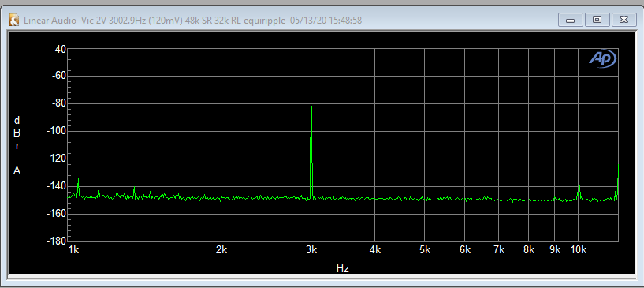
Task: Click the 7k frequency axis label
Action: 499,250
